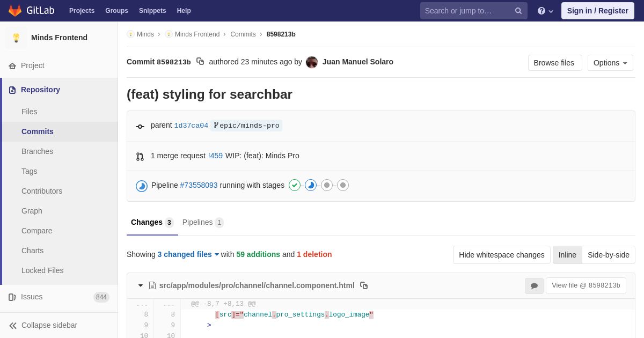Click the Project home icon in sidebar
This screenshot has height=338, width=644.
[x=12, y=66]
